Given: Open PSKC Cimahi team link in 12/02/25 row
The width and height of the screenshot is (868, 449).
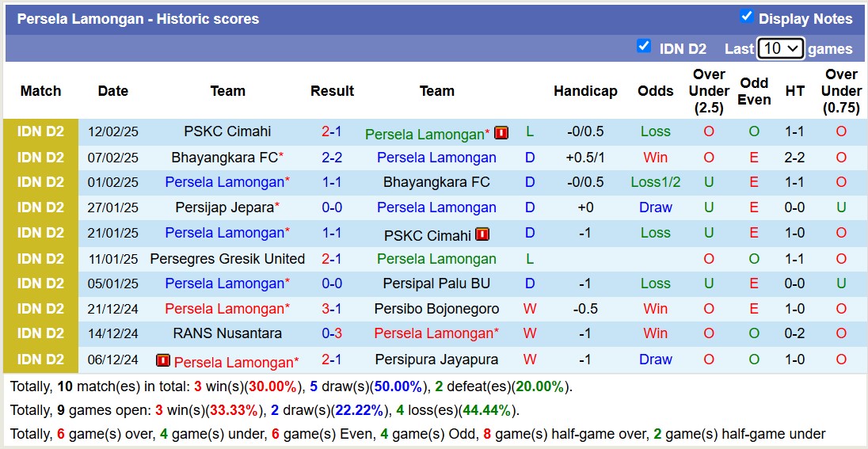Looking at the screenshot, I should [x=227, y=131].
